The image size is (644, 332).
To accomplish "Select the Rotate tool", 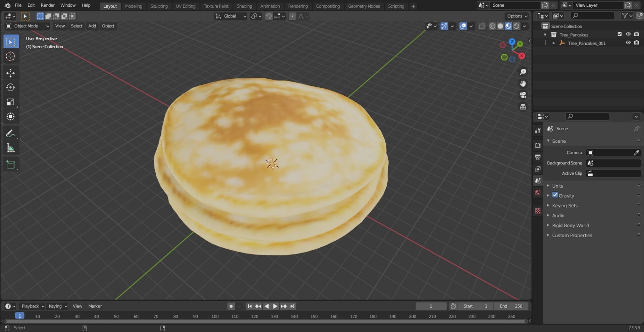I will (11, 87).
